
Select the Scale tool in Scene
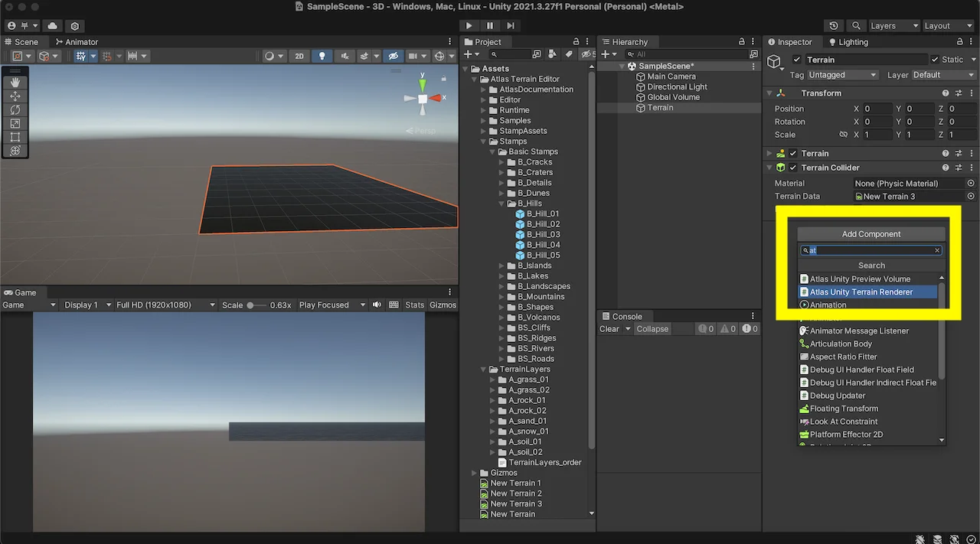click(15, 124)
